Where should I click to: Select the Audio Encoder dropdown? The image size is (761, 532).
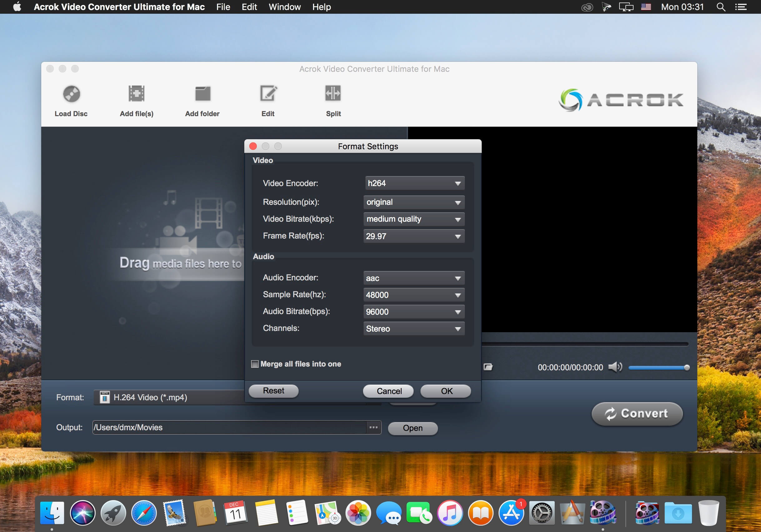412,278
